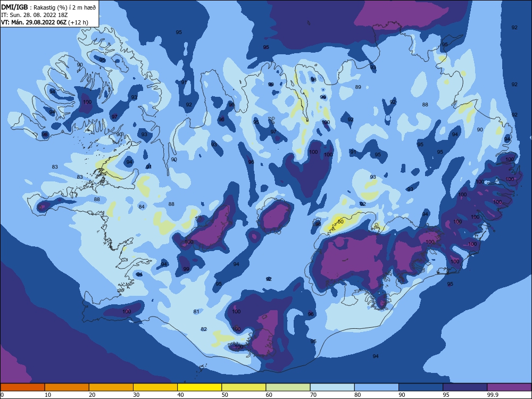Screen dimensions: 532x399
Task: Click the '81' humidity value on the map
Action: [x=196, y=311]
